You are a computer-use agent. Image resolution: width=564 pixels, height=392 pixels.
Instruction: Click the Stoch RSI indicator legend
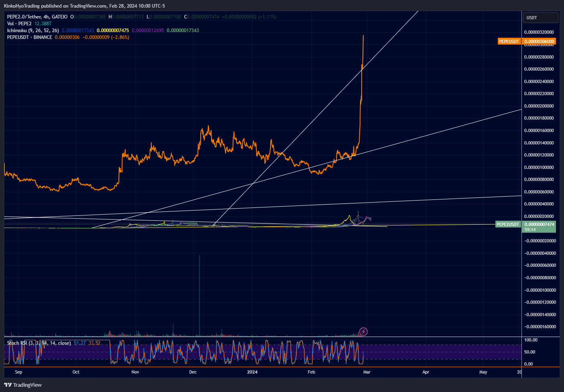coord(39,343)
